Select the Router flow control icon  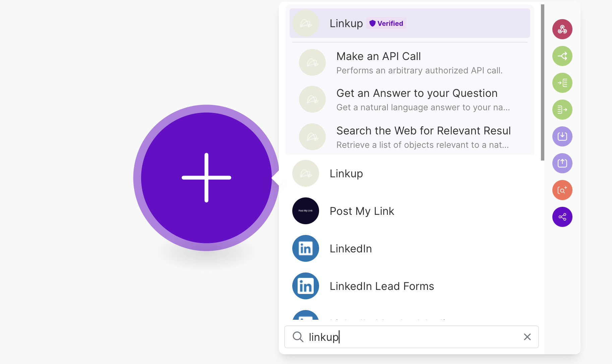point(562,56)
